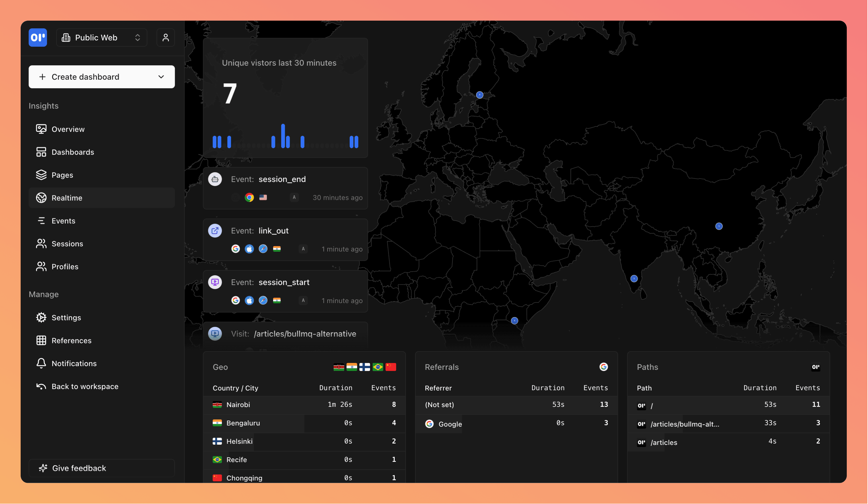Switch to Events in the Insights sidebar
Screen dimensions: 868x504
(63, 221)
